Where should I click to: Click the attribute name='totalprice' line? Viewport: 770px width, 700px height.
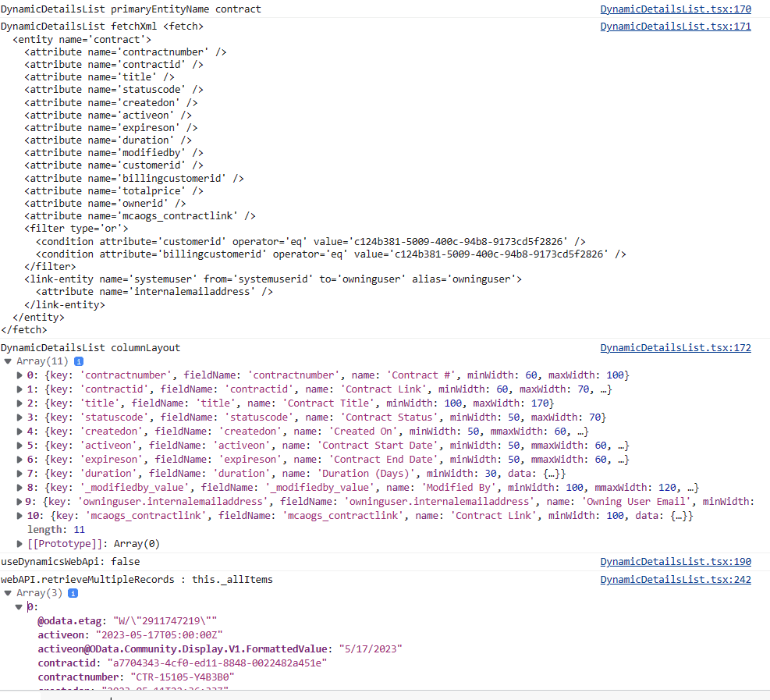point(114,190)
